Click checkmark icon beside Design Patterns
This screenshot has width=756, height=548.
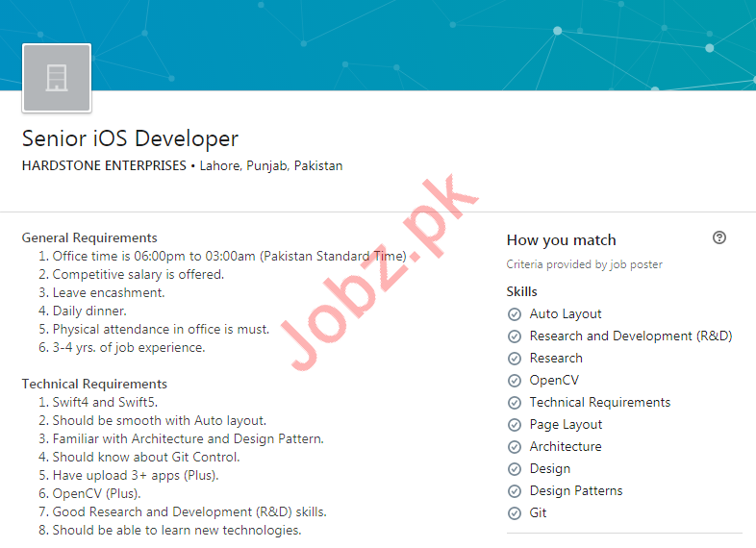pyautogui.click(x=514, y=491)
